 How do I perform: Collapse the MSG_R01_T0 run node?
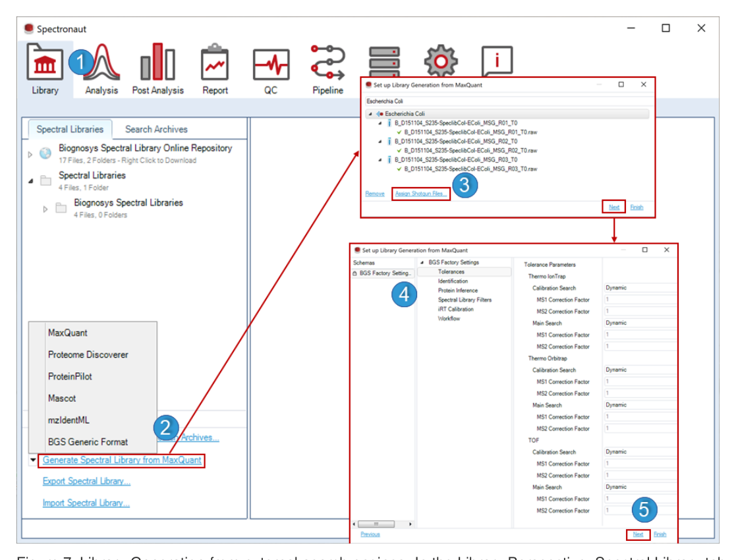(380, 123)
